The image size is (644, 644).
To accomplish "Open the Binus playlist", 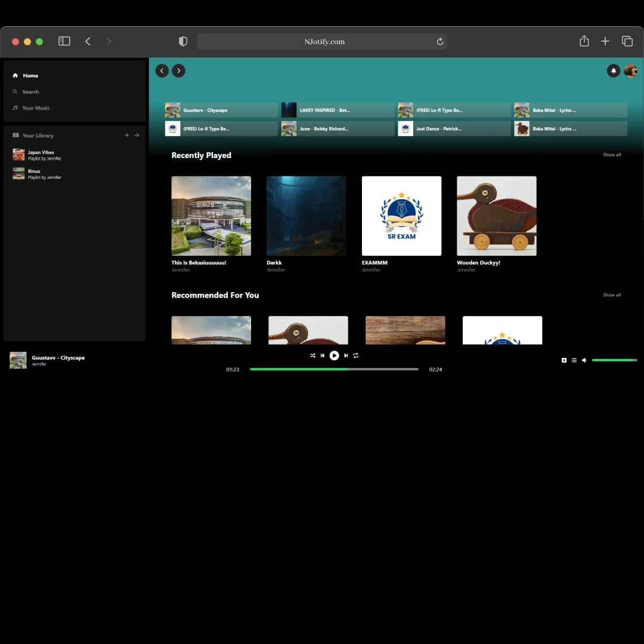I will 37,174.
